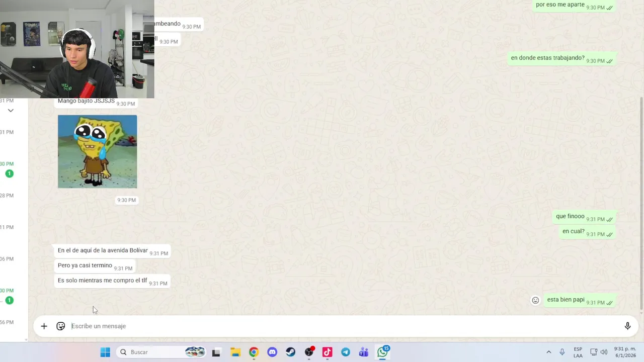Click the 'que finooo' message

pos(585,217)
